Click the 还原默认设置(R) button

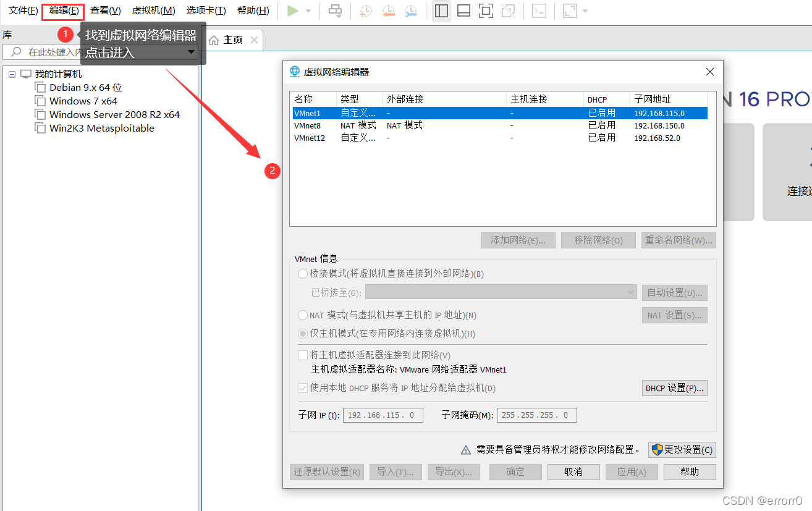(x=327, y=472)
